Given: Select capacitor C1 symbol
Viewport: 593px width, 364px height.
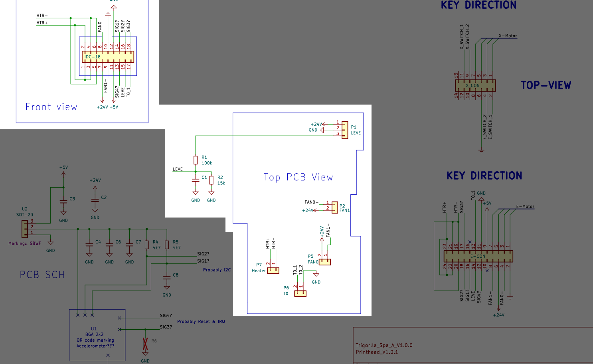Looking at the screenshot, I should tap(196, 180).
